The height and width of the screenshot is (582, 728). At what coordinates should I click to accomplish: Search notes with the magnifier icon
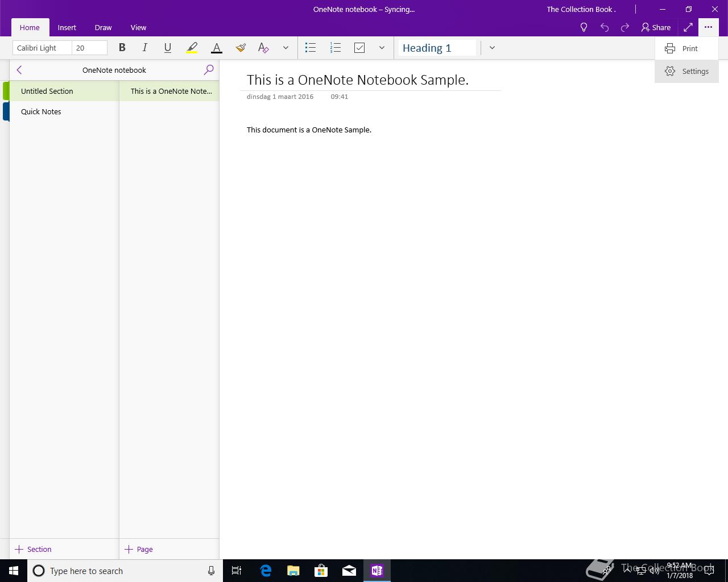coord(209,70)
